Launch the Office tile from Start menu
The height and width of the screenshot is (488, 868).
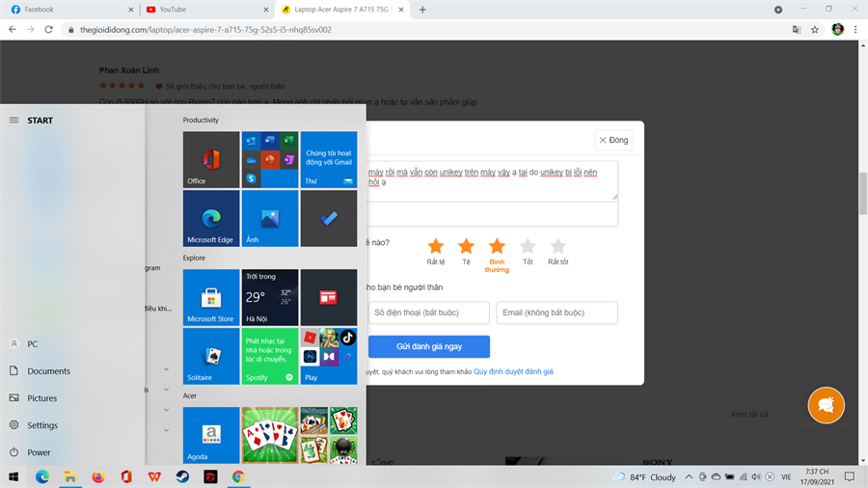coord(211,159)
